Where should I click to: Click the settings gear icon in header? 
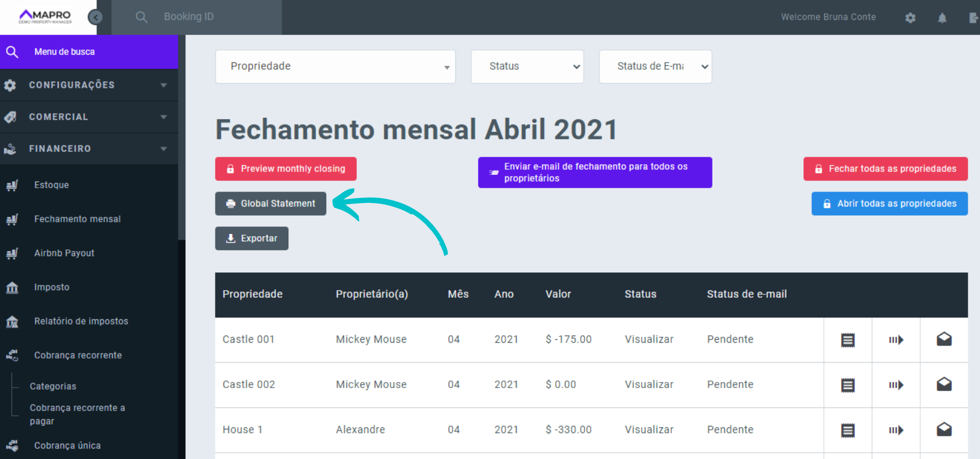910,18
